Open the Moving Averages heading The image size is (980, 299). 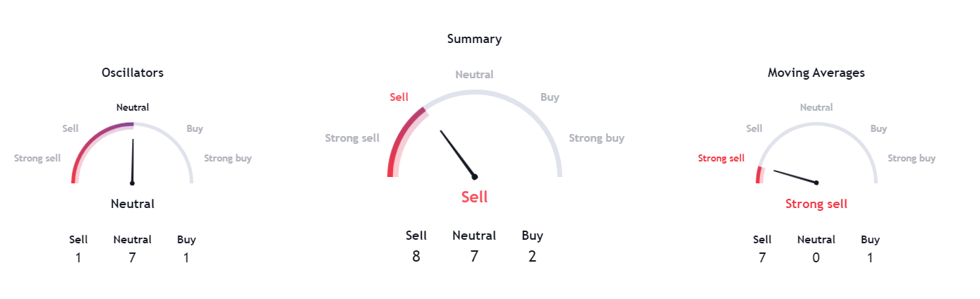point(816,73)
